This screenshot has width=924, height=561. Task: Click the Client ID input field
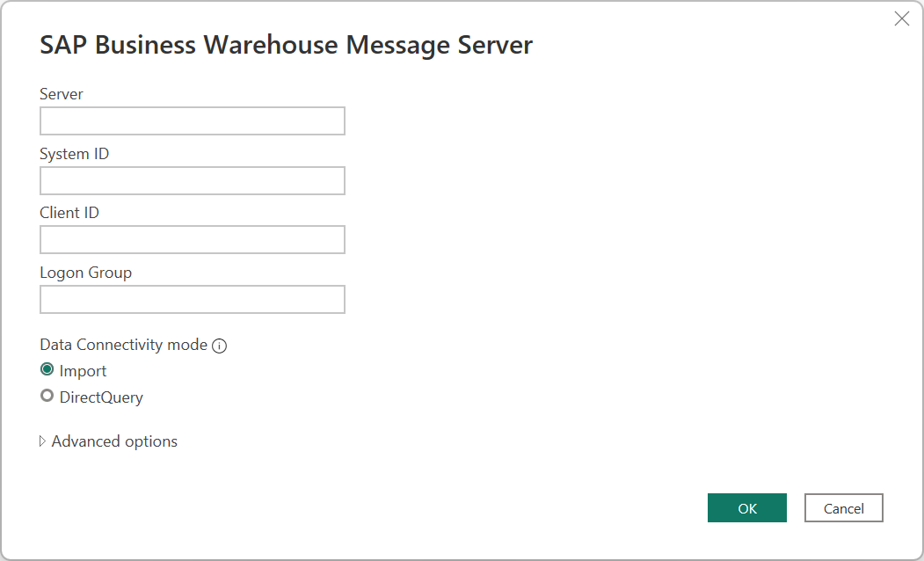pos(192,239)
